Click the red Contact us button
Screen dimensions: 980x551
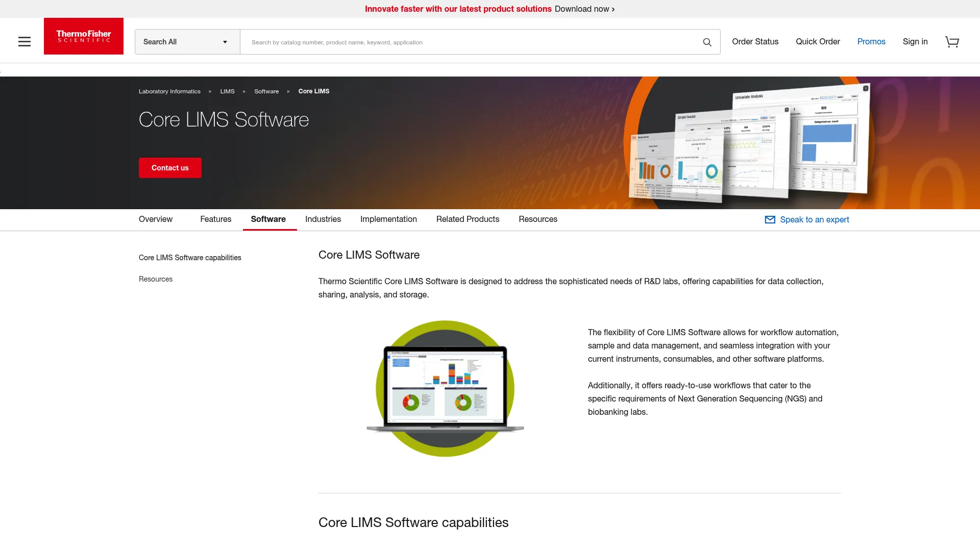coord(170,168)
